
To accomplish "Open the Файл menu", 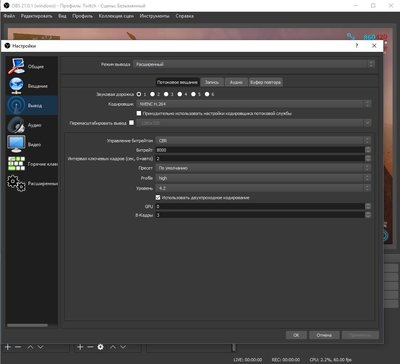I will pos(9,16).
